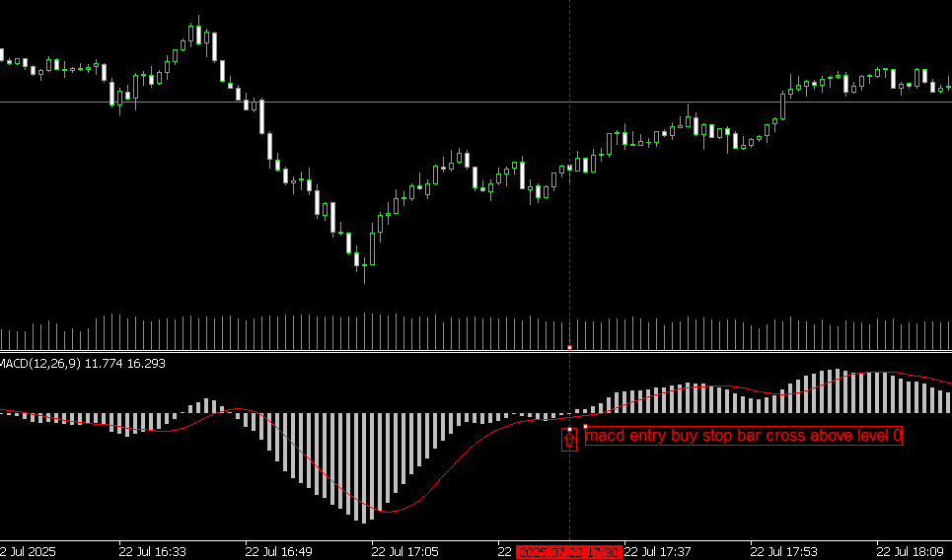
Task: Click the 22 Jul 17:53 time axis label
Action: click(x=784, y=552)
